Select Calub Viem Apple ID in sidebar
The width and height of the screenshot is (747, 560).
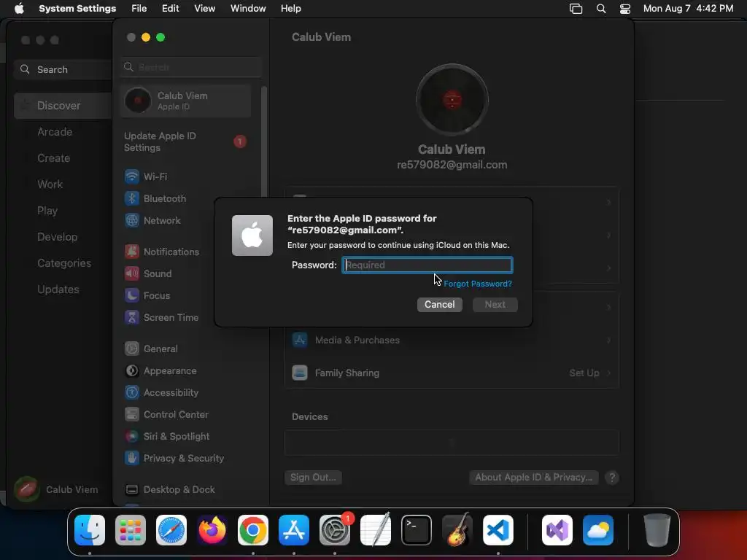(x=186, y=101)
